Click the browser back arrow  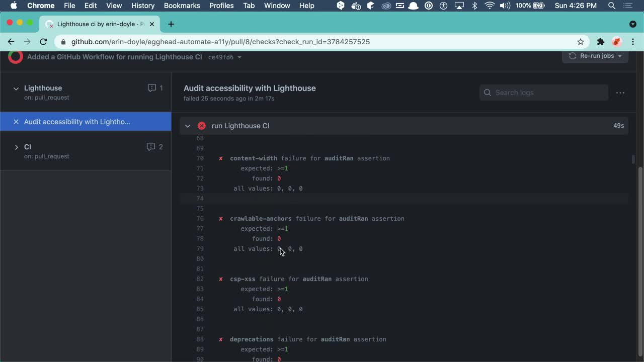[11, 42]
